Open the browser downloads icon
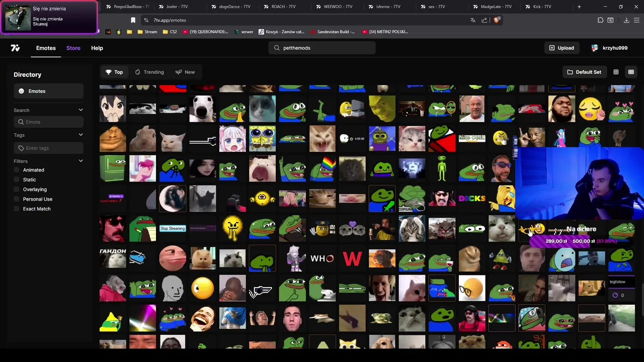 pos(626,20)
